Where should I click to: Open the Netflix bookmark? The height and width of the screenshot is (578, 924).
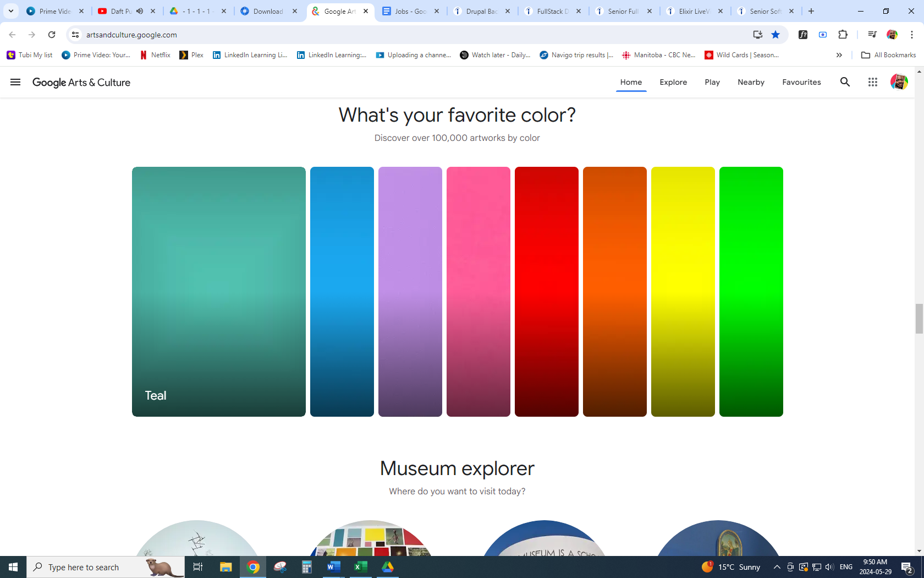[x=155, y=55]
